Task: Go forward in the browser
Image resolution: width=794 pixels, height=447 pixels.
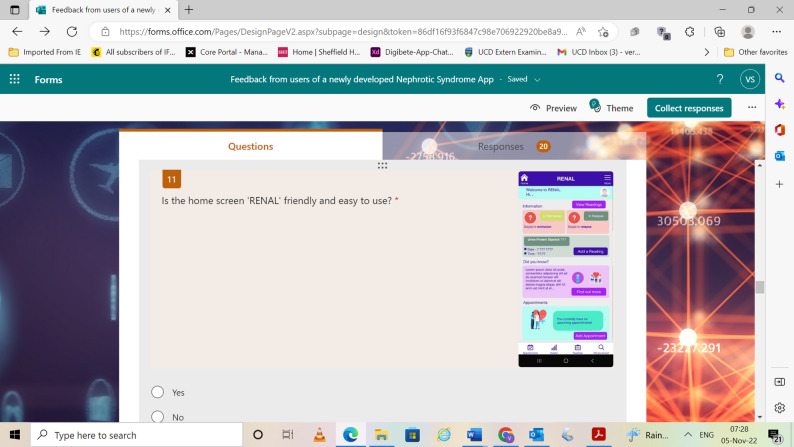Action: click(x=45, y=31)
